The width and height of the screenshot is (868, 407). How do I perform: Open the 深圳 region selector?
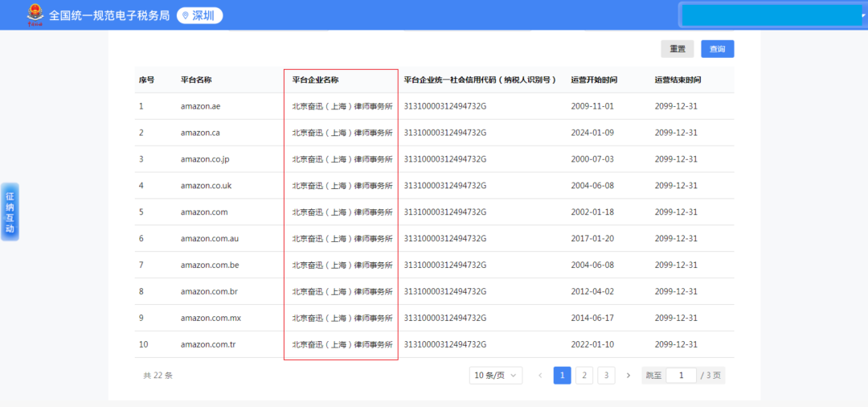coord(199,15)
